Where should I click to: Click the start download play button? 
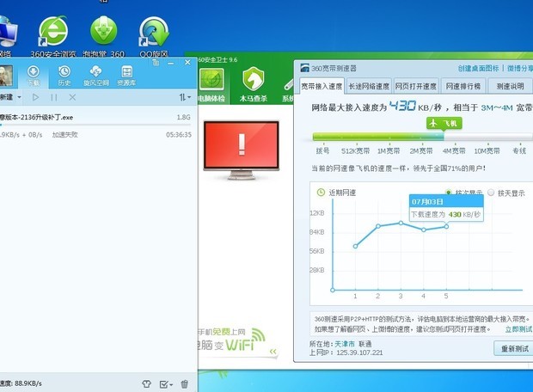(x=35, y=98)
